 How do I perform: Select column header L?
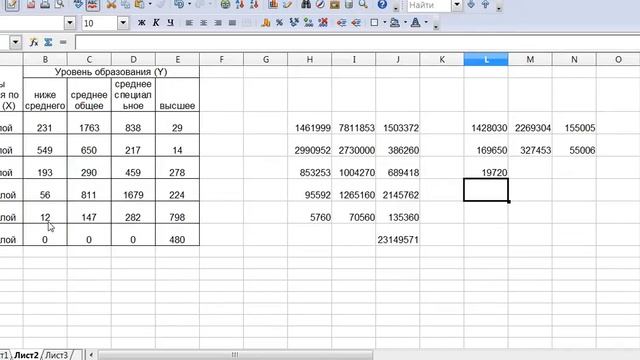click(x=486, y=59)
